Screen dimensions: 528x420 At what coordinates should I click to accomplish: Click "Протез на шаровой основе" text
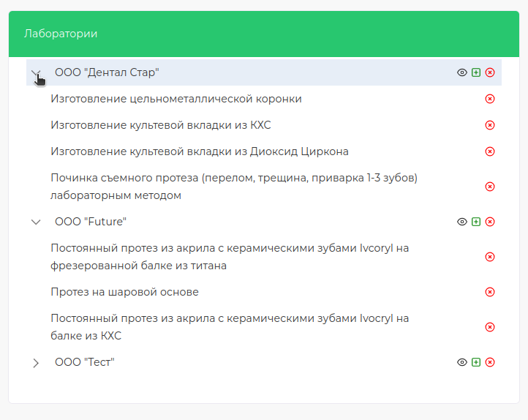(124, 292)
